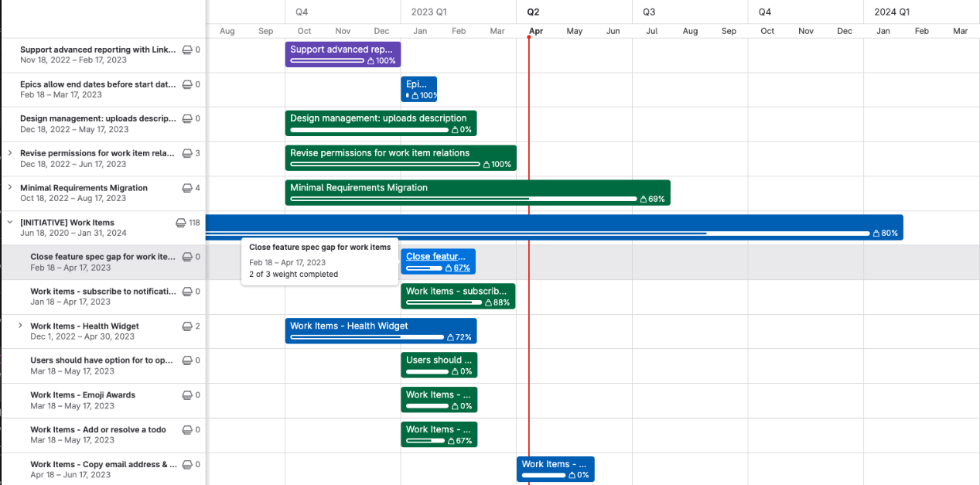Click the progress bar on Work Items - Health Widget

click(367, 337)
